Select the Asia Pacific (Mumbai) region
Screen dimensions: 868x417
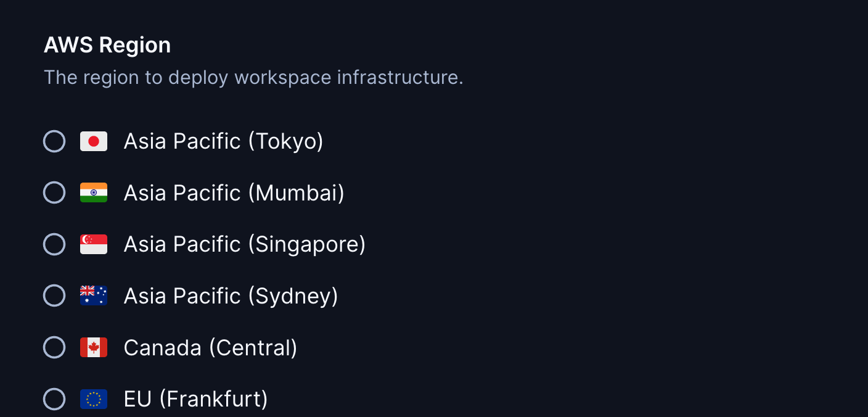tap(54, 192)
